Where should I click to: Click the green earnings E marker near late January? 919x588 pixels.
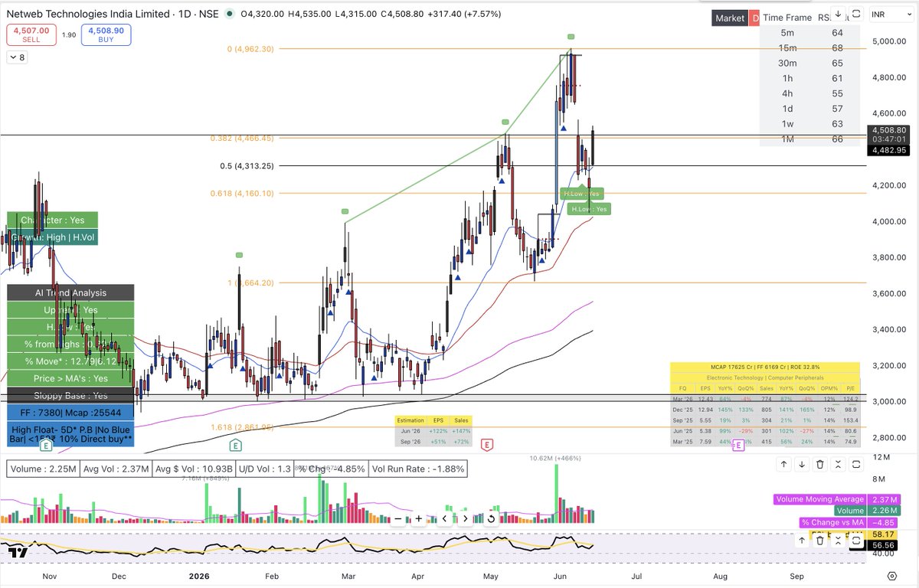coord(237,445)
